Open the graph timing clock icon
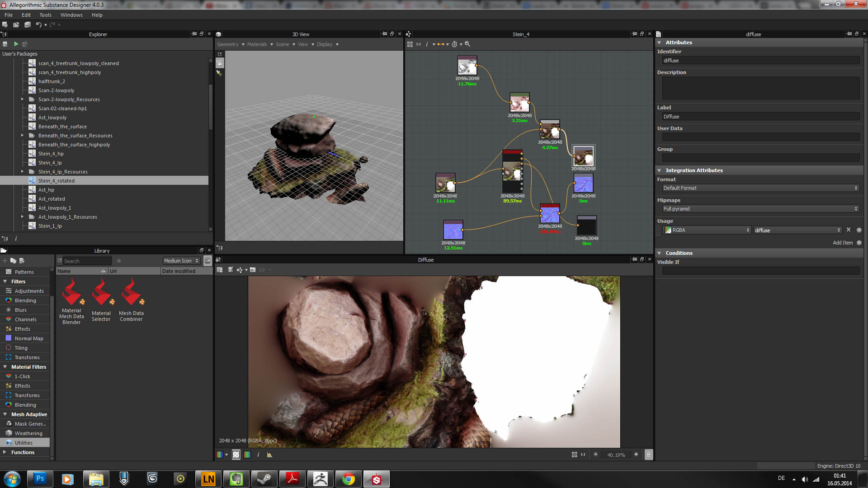Screen dimensions: 868x488 [x=454, y=44]
